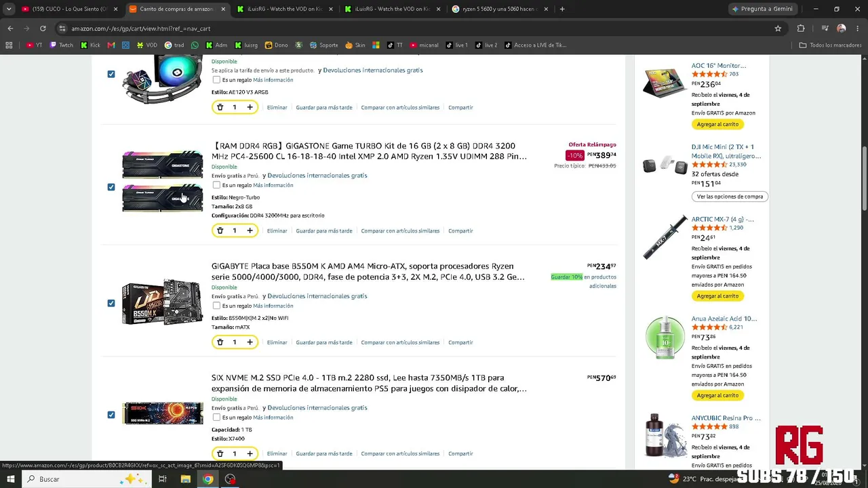Open Task View on the taskbar
This screenshot has height=488, width=868.
pyautogui.click(x=163, y=479)
